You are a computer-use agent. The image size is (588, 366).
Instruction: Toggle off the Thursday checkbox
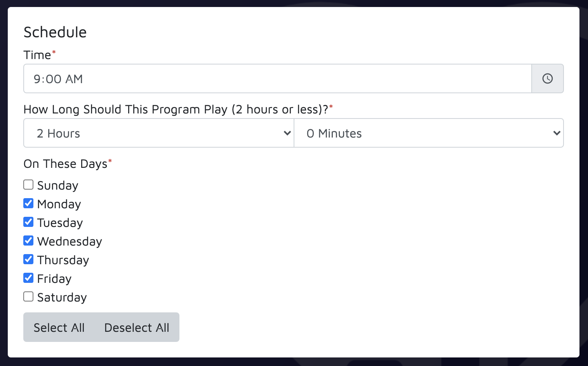point(28,259)
